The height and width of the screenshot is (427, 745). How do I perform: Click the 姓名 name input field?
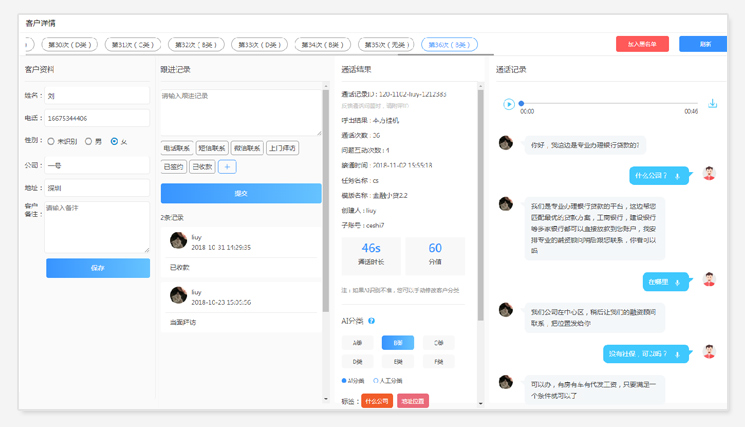coord(97,95)
